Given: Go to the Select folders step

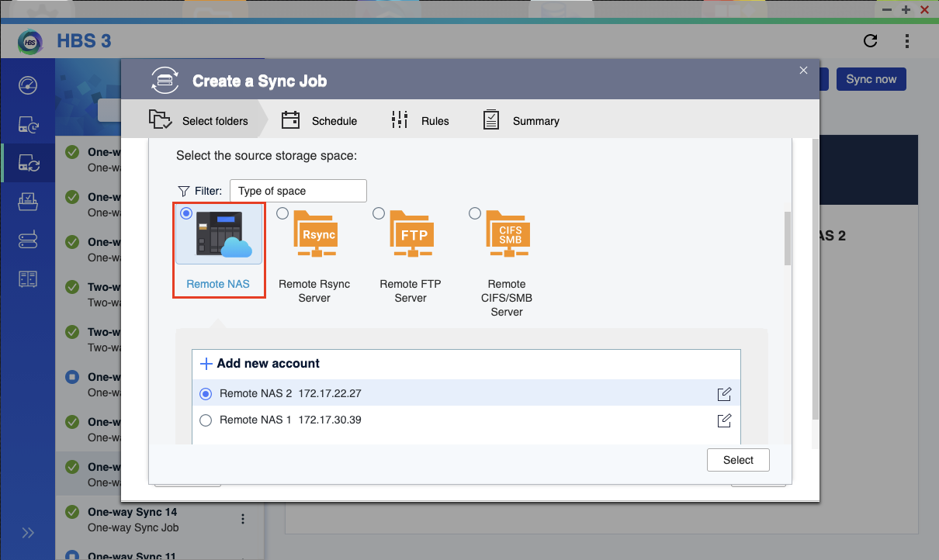Looking at the screenshot, I should point(199,120).
